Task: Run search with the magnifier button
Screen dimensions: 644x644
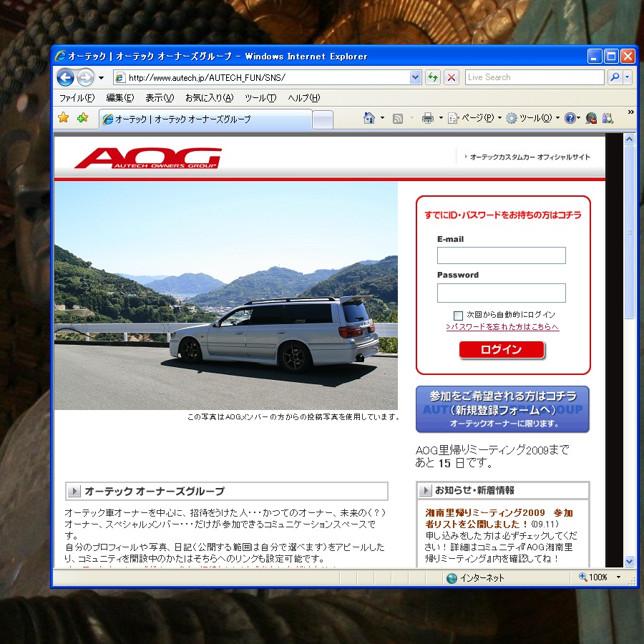Action: [x=615, y=77]
